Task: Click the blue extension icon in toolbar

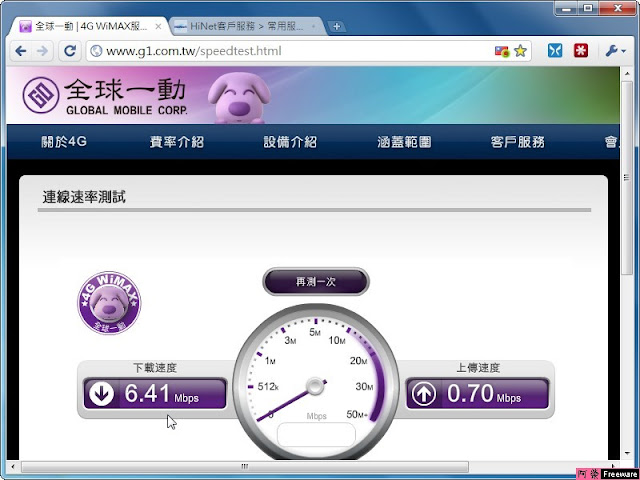Action: pyautogui.click(x=555, y=51)
